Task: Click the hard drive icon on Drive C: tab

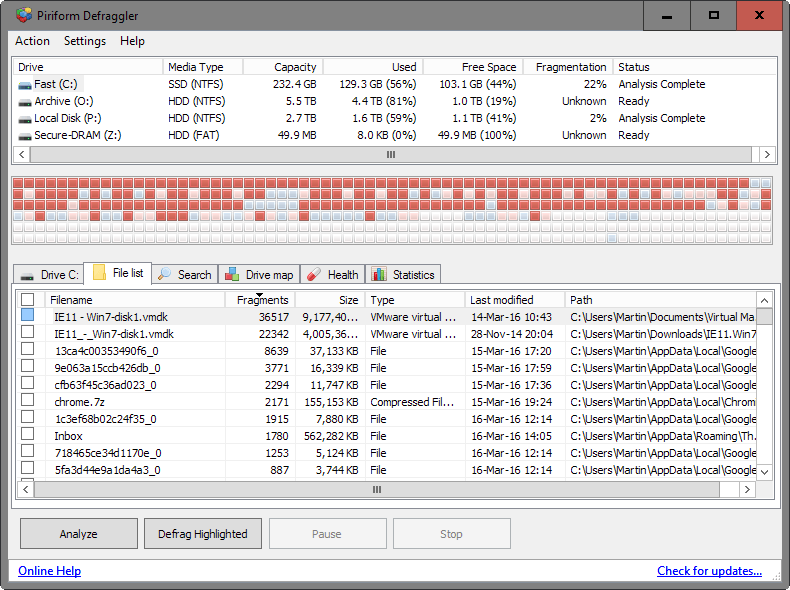Action: click(27, 276)
